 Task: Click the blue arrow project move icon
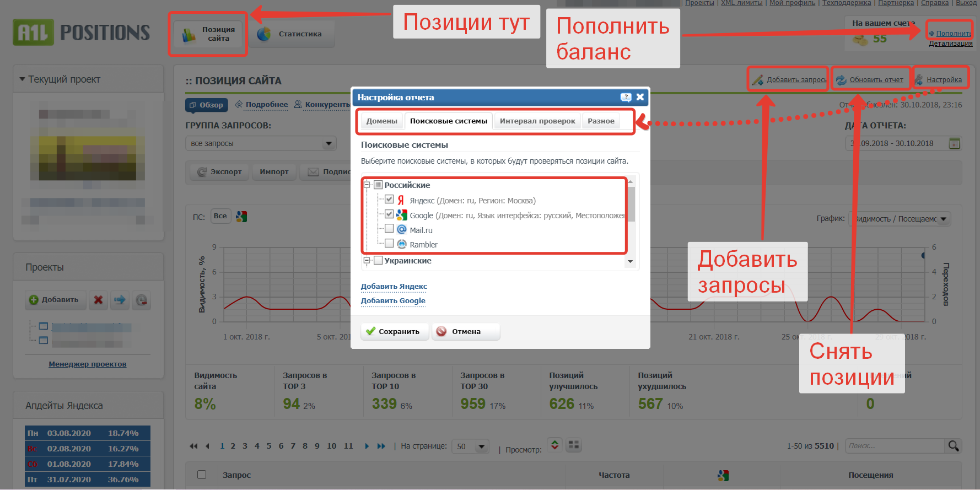point(120,300)
